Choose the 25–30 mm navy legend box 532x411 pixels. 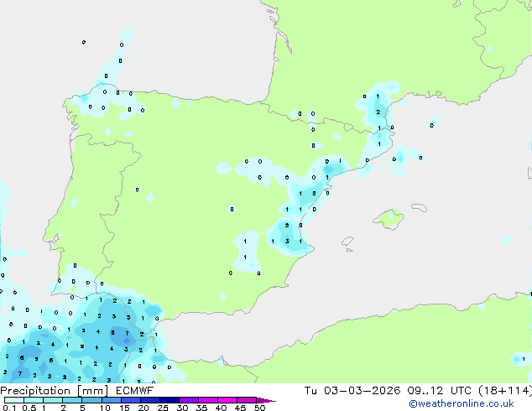[170, 400]
